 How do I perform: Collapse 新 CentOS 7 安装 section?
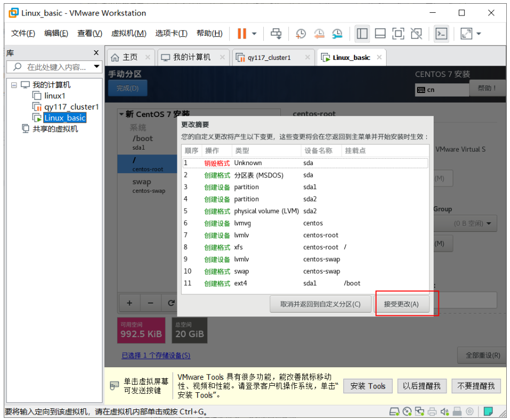[x=121, y=114]
